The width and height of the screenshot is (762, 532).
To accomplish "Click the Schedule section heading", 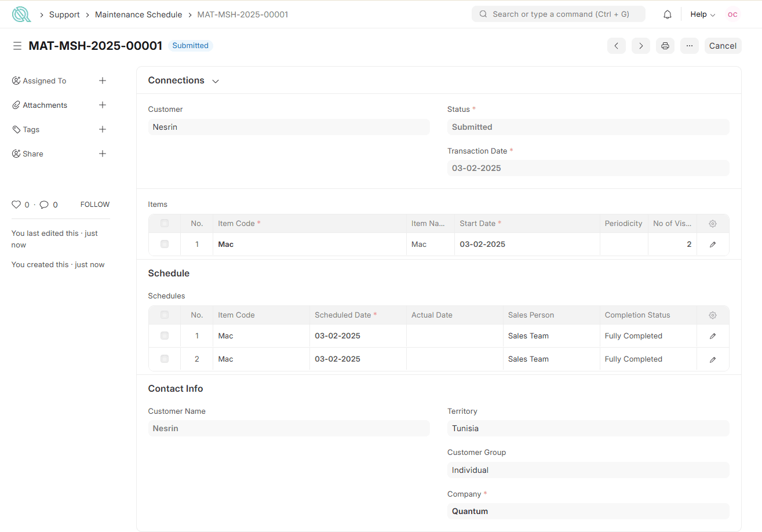I will (169, 273).
